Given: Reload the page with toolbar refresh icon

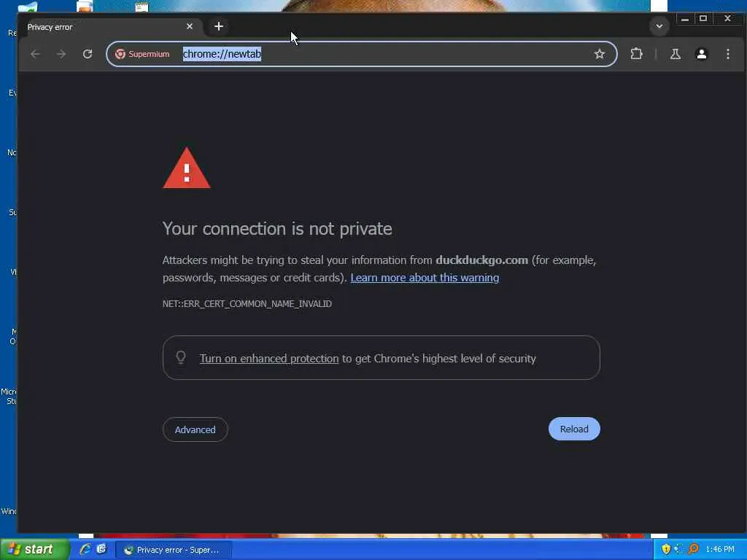Looking at the screenshot, I should 88,54.
